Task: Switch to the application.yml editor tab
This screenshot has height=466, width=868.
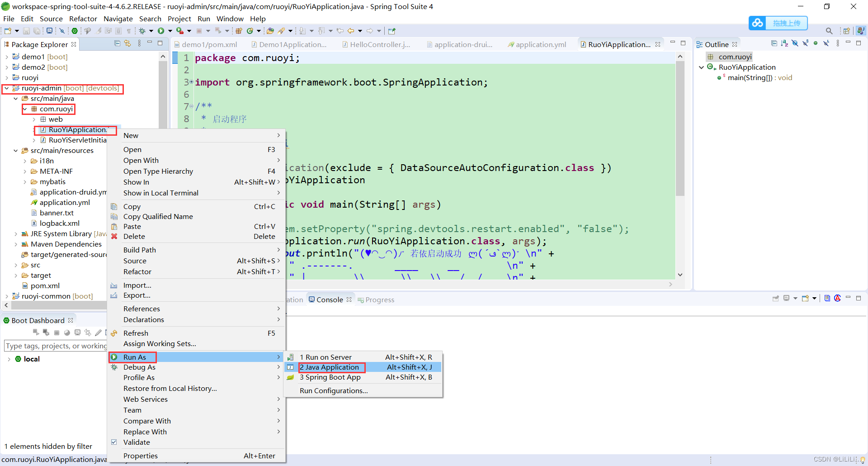Action: 537,44
